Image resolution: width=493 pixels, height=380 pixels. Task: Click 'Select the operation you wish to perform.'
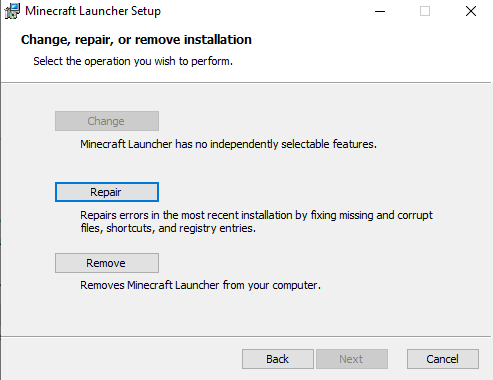(133, 61)
